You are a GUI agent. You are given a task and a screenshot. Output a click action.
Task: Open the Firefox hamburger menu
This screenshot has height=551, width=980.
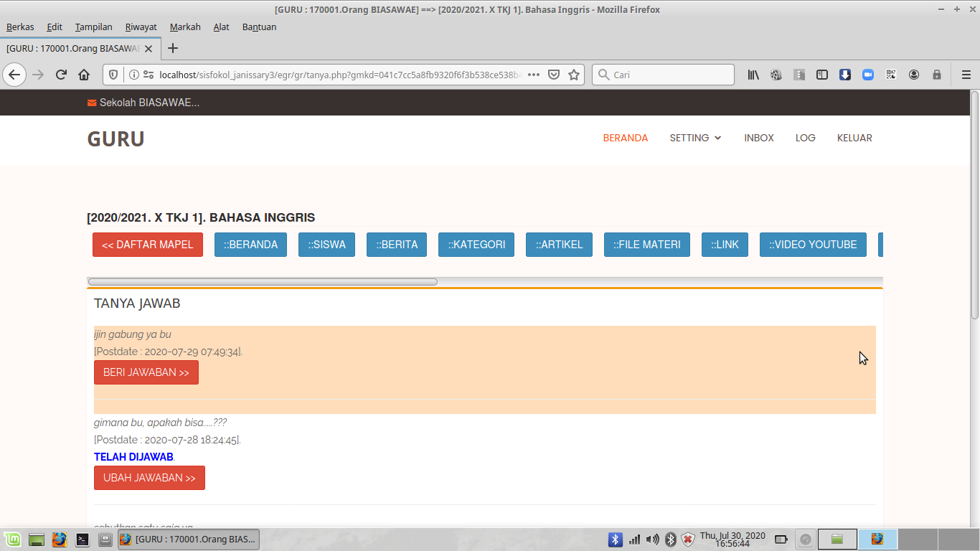966,75
